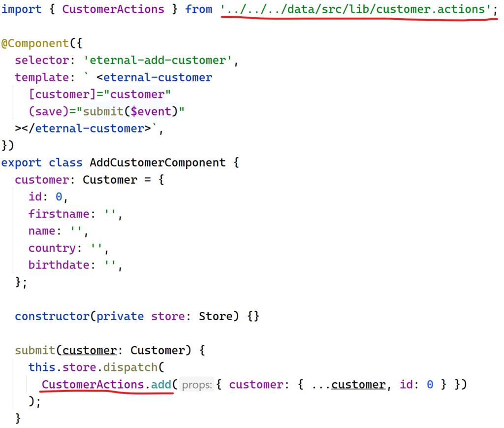Click the AddCustomerComponent class name

tap(157, 163)
